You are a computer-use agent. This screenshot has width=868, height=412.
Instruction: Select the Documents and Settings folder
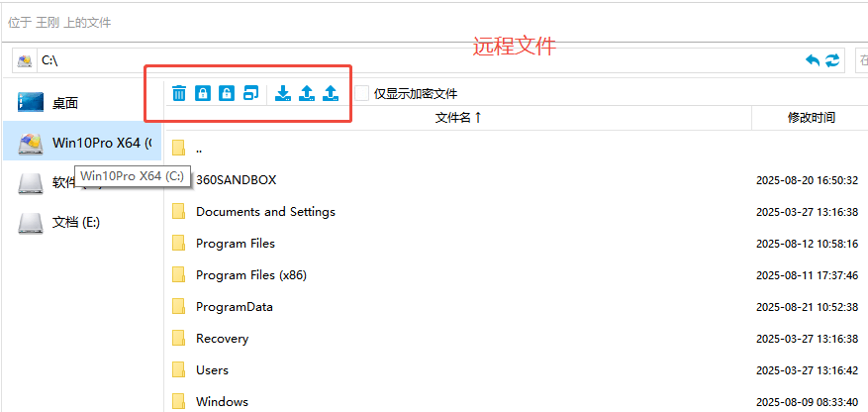pyautogui.click(x=265, y=212)
